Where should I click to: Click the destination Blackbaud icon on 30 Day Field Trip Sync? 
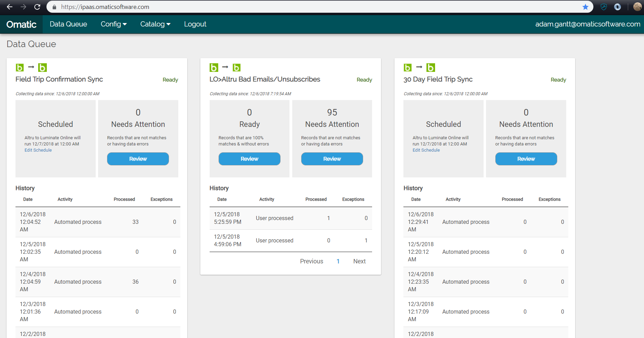[431, 67]
